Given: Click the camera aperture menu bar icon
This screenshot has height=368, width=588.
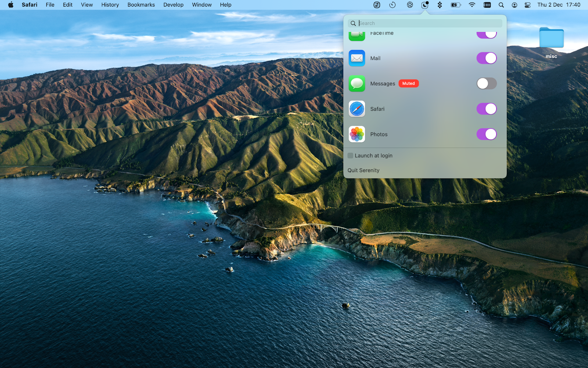Looking at the screenshot, I should [x=410, y=5].
